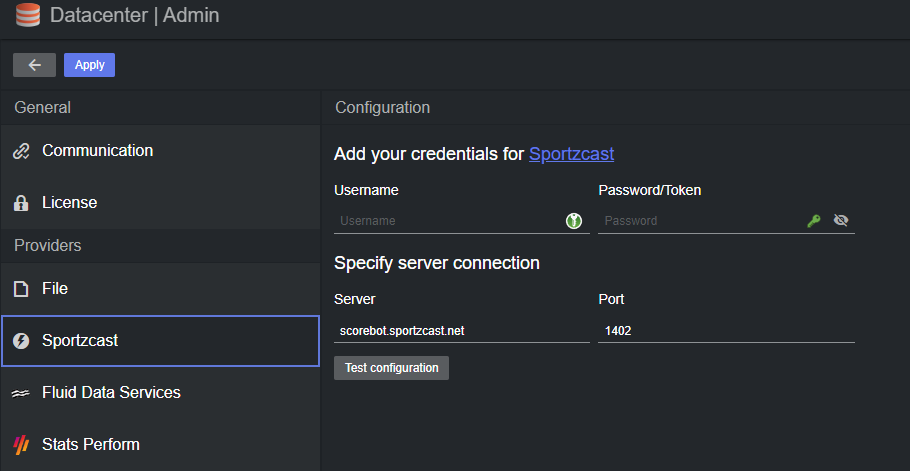Click the Communication link icon
This screenshot has width=910, height=471.
(x=22, y=151)
